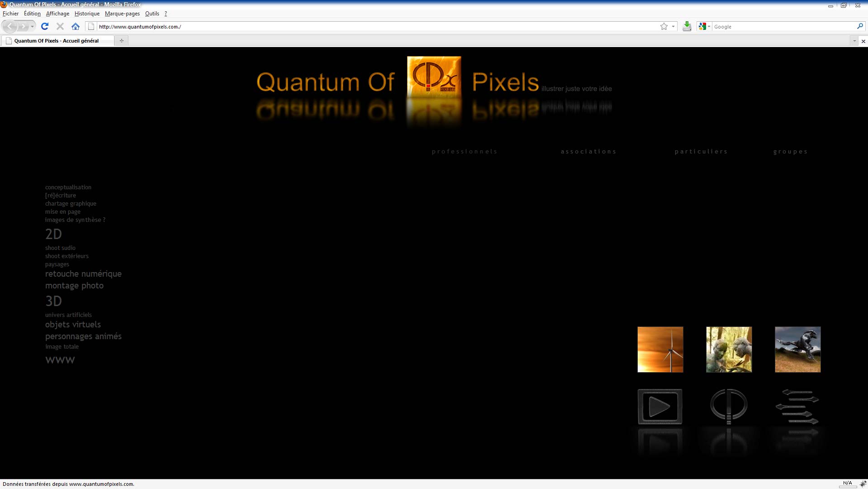The image size is (868, 489).
Task: Bookmark this page with the star
Action: (x=664, y=26)
